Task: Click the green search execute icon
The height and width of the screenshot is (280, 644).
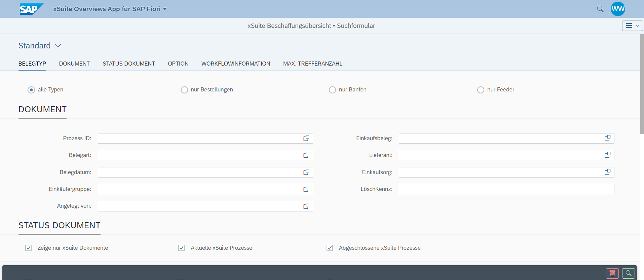Action: click(628, 273)
